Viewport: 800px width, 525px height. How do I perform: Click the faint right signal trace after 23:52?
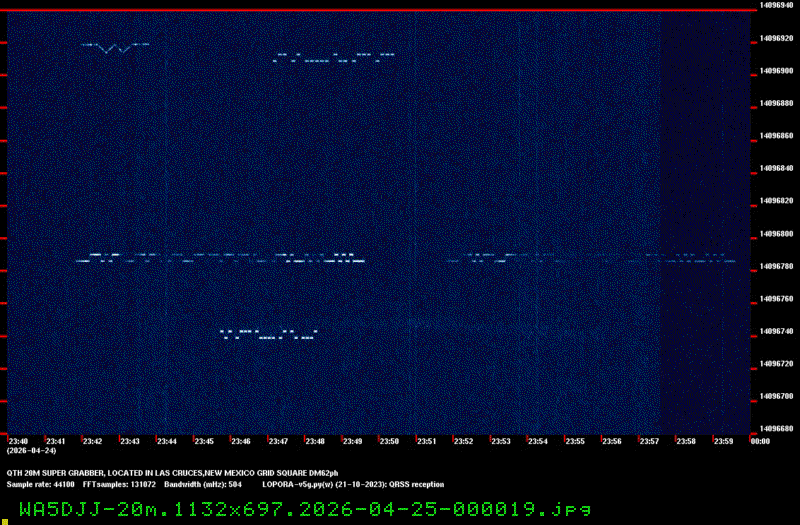[590, 259]
